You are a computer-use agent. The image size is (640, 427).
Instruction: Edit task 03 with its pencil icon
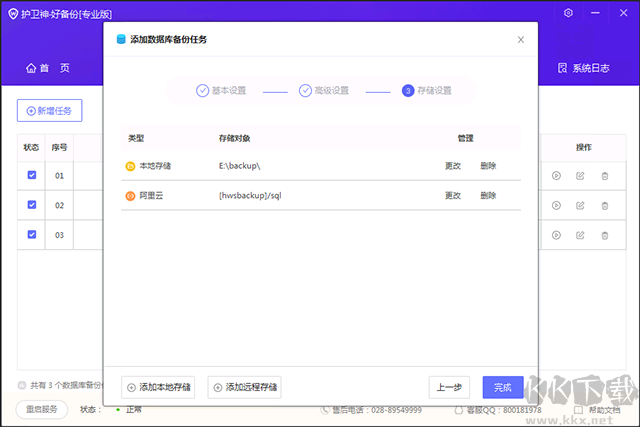(x=580, y=235)
